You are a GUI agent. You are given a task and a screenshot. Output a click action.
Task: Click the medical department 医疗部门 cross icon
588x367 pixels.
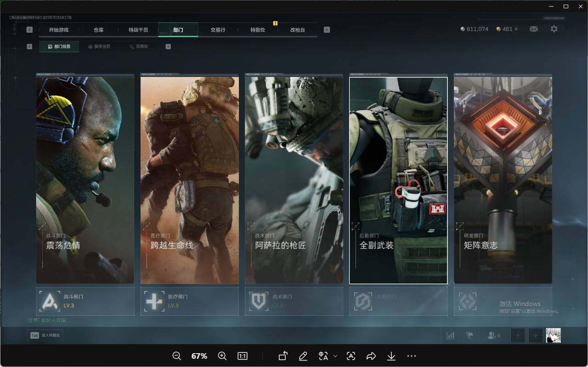[x=154, y=301]
